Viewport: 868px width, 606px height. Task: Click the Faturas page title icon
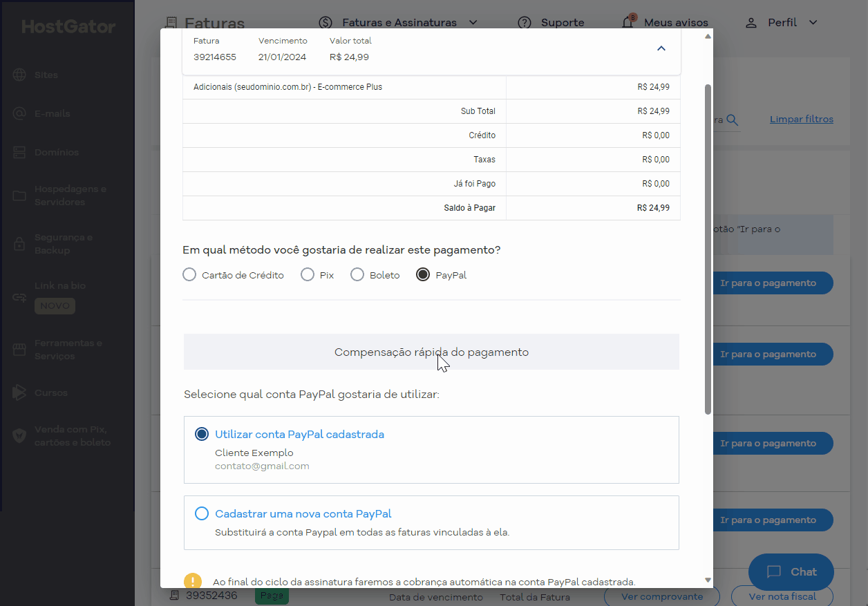171,23
